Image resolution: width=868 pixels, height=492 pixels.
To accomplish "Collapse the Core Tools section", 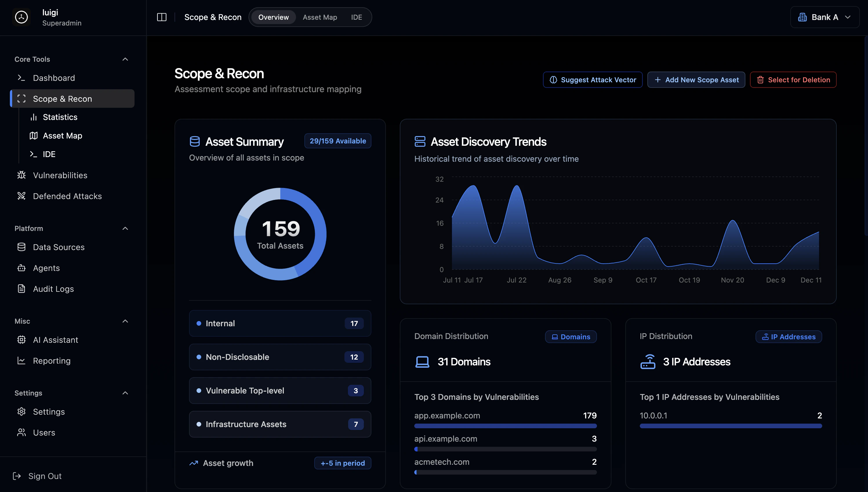I will pyautogui.click(x=125, y=59).
